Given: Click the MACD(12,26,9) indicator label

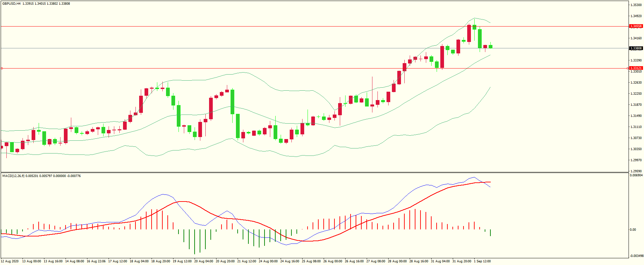Looking at the screenshot, I should (x=13, y=176).
